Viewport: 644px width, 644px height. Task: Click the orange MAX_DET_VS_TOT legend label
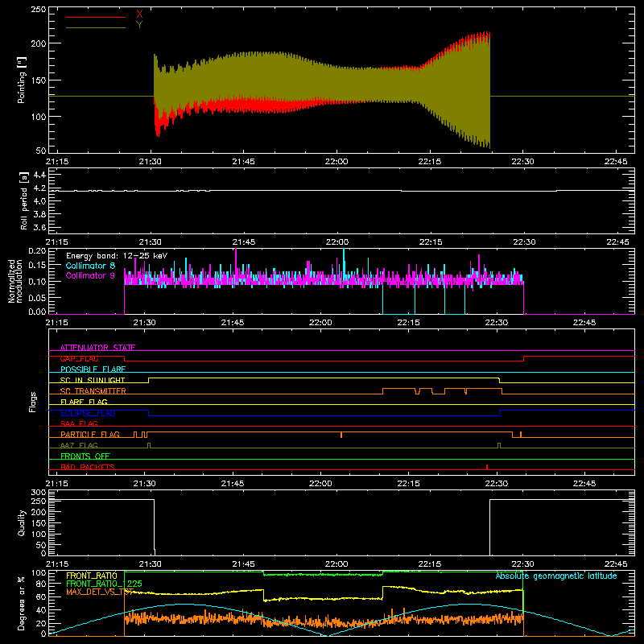[100, 592]
